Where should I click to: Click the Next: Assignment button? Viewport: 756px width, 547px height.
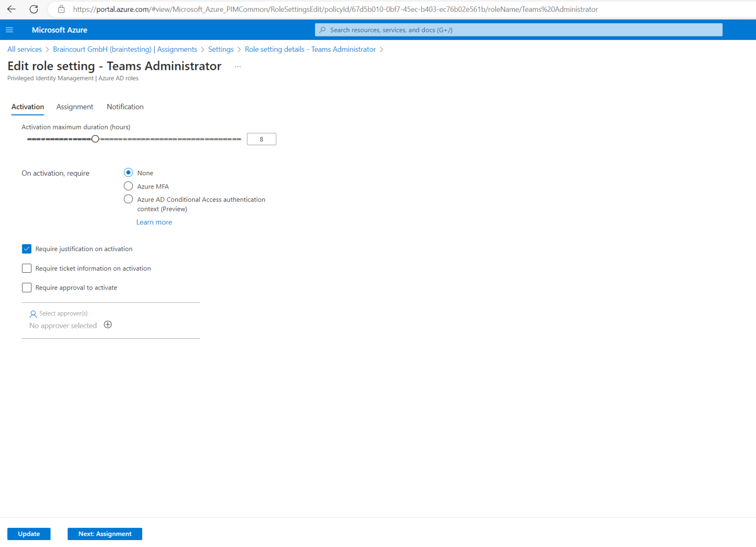(x=104, y=534)
